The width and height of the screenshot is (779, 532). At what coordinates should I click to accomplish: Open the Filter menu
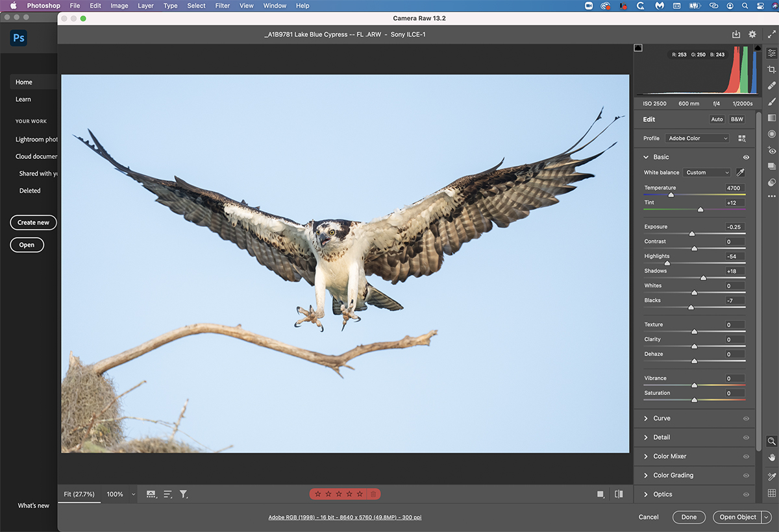pos(223,6)
